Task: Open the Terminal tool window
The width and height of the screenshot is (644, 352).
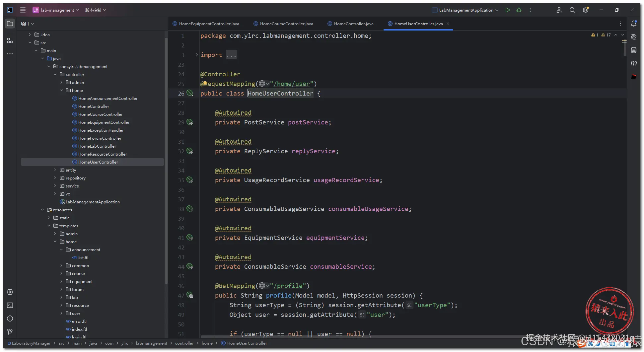Action: coord(10,305)
